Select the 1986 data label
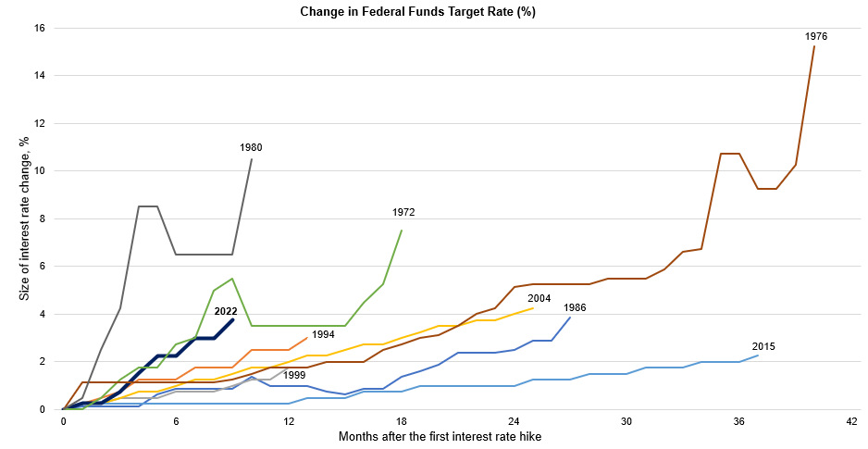The height and width of the screenshot is (449, 868). click(x=574, y=307)
